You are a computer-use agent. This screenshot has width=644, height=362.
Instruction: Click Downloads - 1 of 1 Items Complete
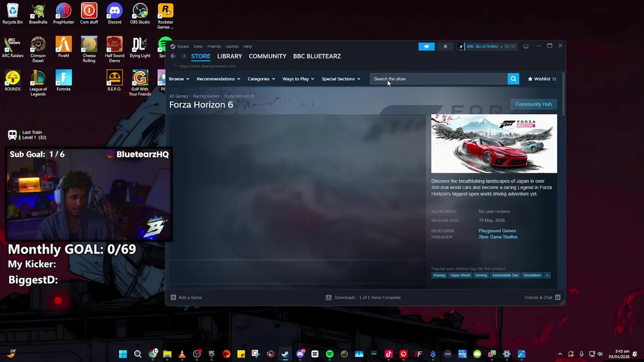pyautogui.click(x=367, y=297)
